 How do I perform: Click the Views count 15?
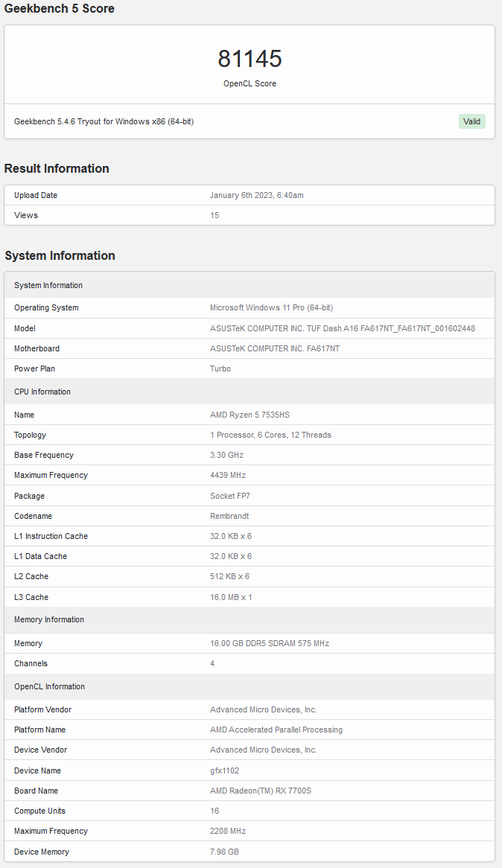(x=215, y=215)
